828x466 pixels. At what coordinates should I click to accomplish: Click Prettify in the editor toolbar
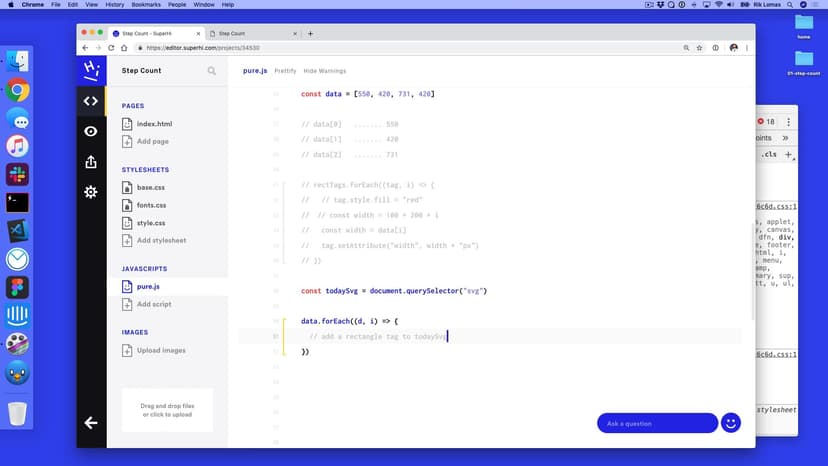[x=285, y=71]
